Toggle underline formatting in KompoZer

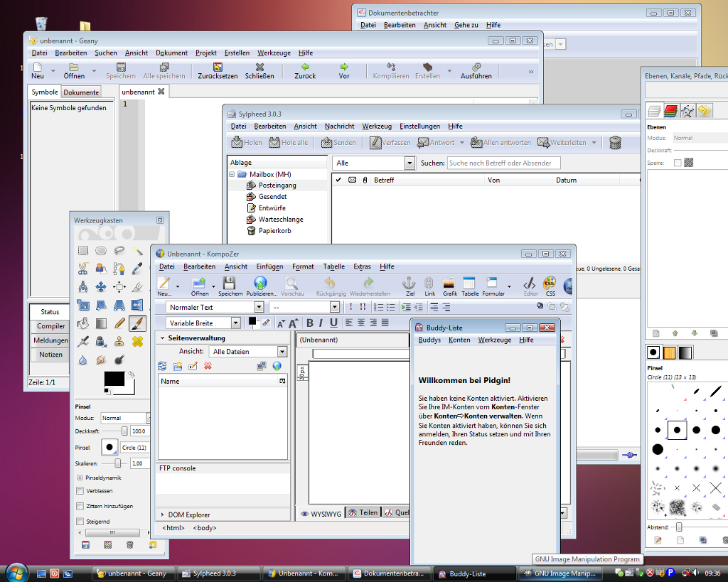333,323
